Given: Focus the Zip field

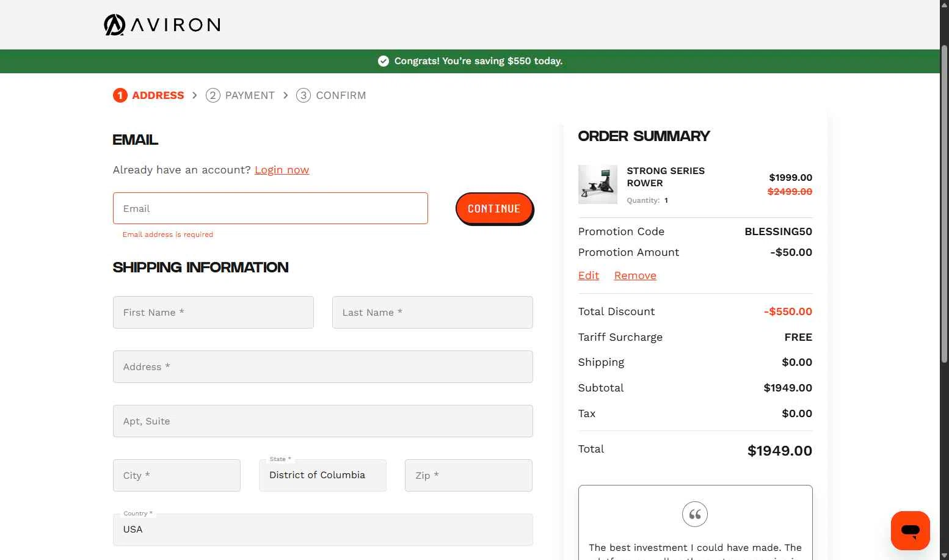Looking at the screenshot, I should coord(468,475).
